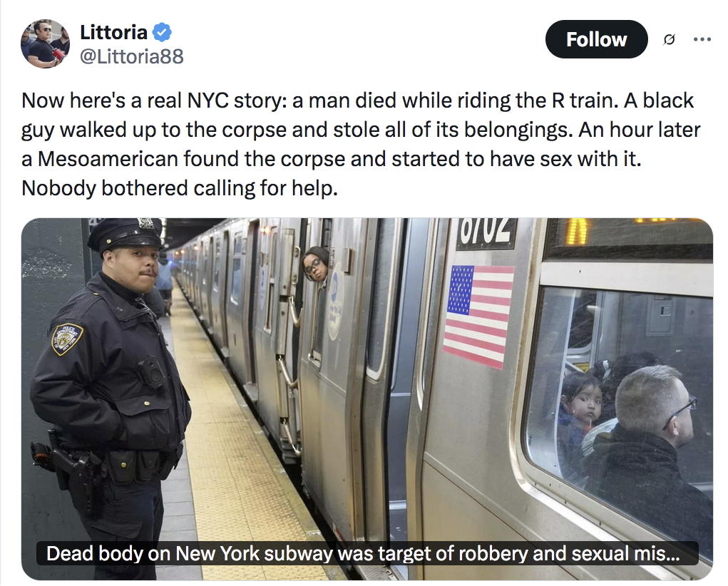Viewport: 728px width, 586px height.
Task: Click the police officer in the photo
Action: [110, 395]
